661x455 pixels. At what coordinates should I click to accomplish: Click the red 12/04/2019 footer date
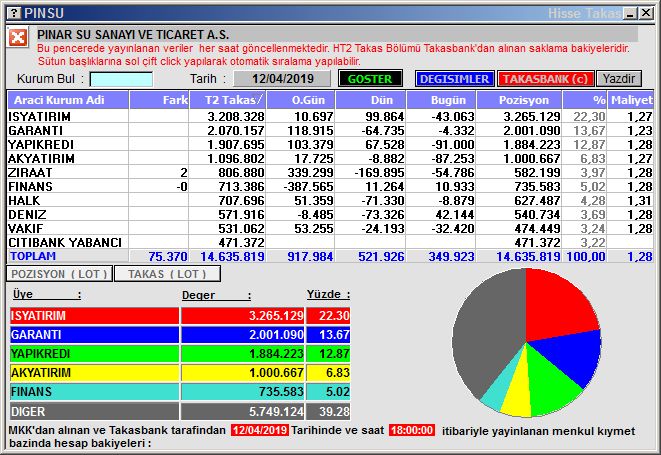point(260,430)
